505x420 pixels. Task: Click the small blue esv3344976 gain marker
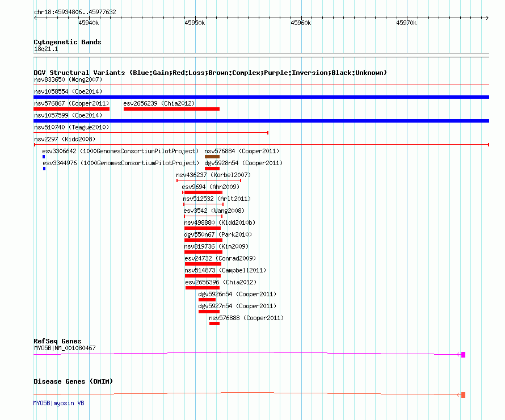click(44, 169)
